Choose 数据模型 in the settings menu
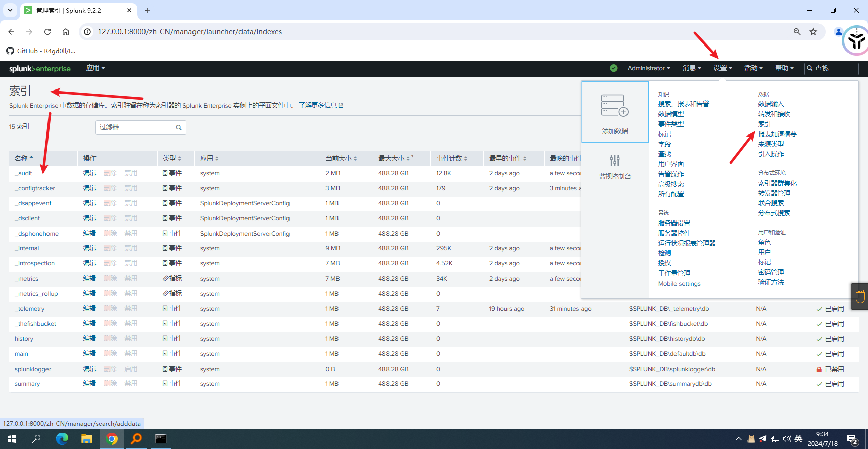Viewport: 868px width, 449px height. 671,114
